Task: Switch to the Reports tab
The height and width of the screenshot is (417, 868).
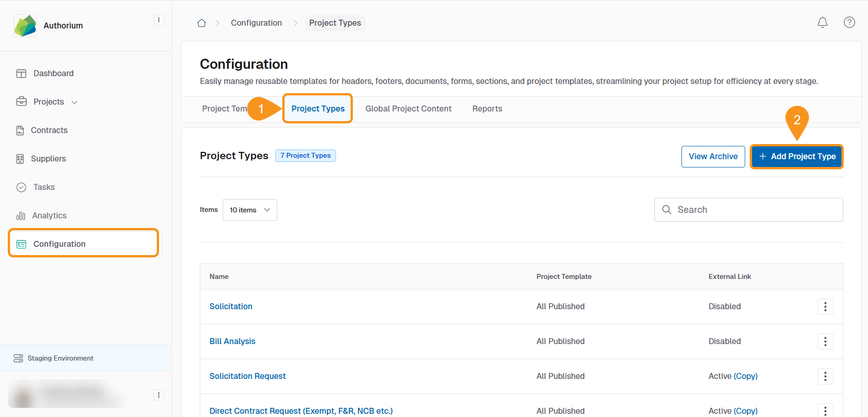Action: tap(487, 109)
